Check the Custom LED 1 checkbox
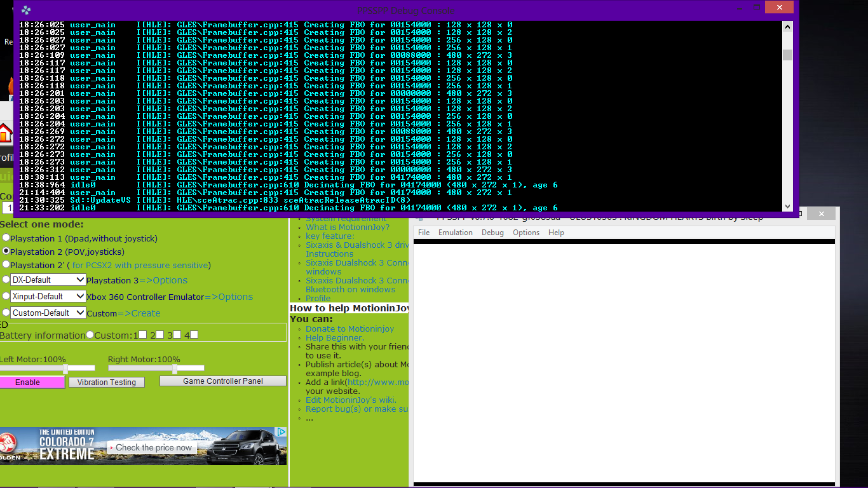 (143, 334)
